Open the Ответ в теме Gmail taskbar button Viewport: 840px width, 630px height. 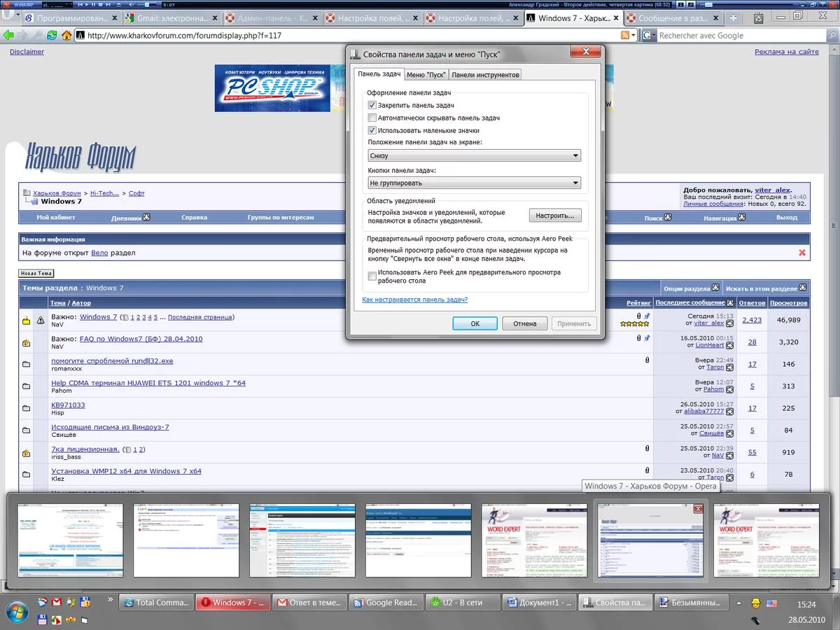point(310,603)
